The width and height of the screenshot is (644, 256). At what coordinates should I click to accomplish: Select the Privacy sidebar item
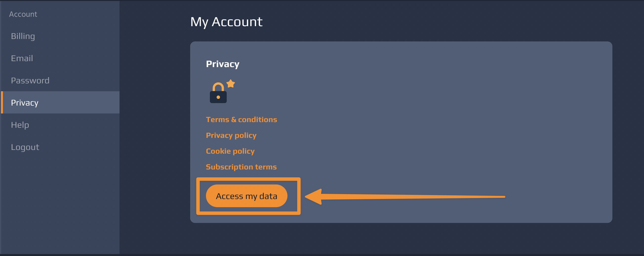click(x=60, y=102)
